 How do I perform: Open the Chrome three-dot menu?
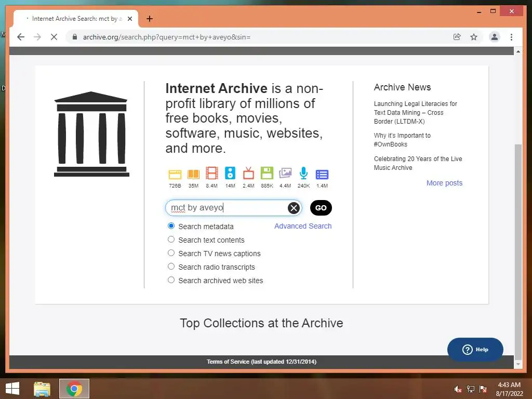(x=511, y=37)
